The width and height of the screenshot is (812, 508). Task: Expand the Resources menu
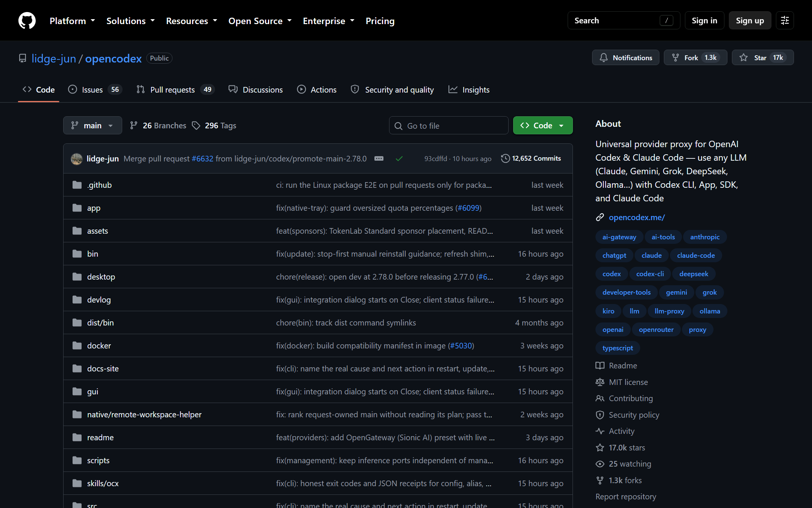(192, 21)
